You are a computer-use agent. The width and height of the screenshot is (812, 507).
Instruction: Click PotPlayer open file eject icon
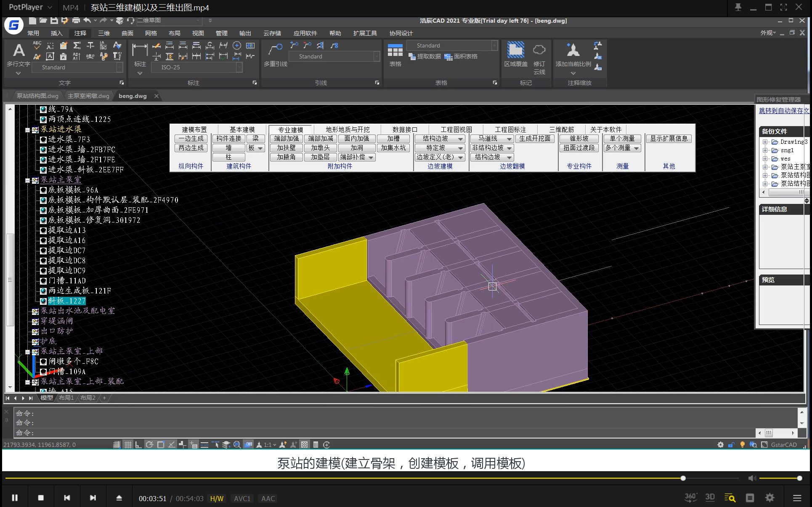click(x=119, y=498)
